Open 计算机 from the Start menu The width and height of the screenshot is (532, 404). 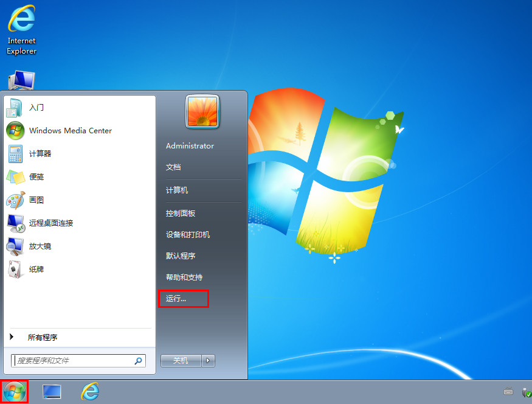(177, 190)
